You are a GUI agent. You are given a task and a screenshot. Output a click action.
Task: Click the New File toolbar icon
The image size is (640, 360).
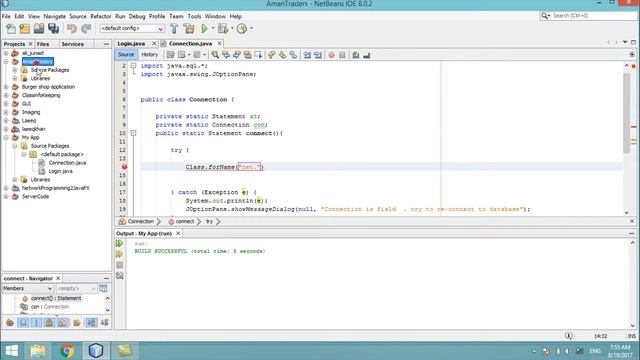[x=11, y=29]
